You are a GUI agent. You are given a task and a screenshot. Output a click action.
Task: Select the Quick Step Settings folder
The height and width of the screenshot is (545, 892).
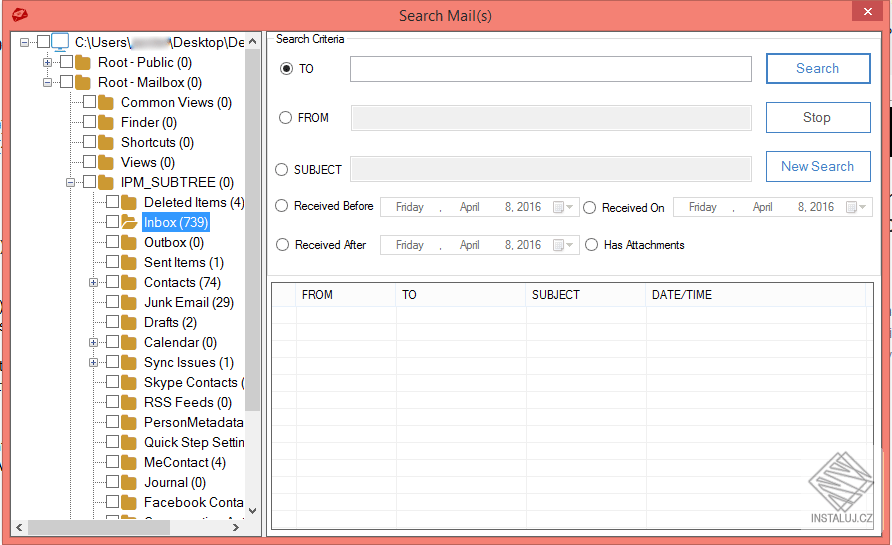(193, 442)
